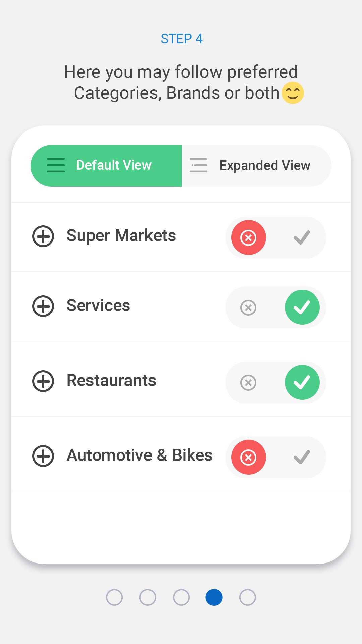Expand the Services category
362x644 pixels.
click(43, 306)
